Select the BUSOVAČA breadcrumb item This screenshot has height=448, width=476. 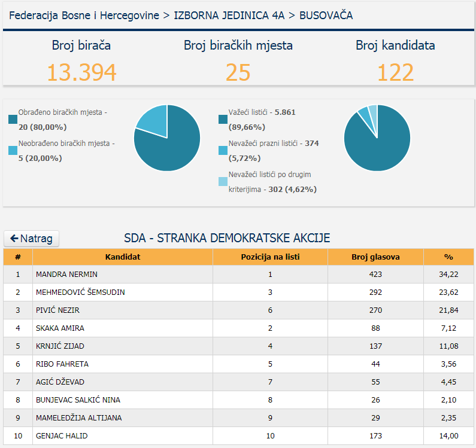click(x=326, y=16)
